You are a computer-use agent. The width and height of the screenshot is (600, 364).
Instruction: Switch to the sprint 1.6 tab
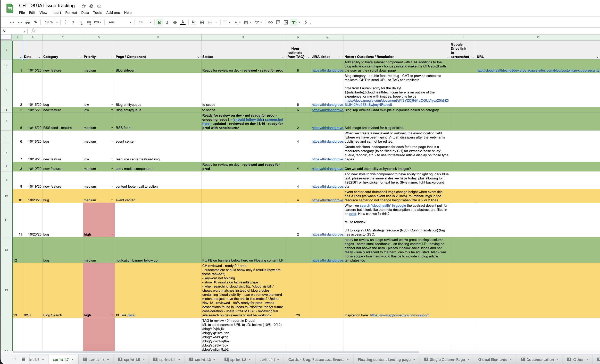coord(96,360)
